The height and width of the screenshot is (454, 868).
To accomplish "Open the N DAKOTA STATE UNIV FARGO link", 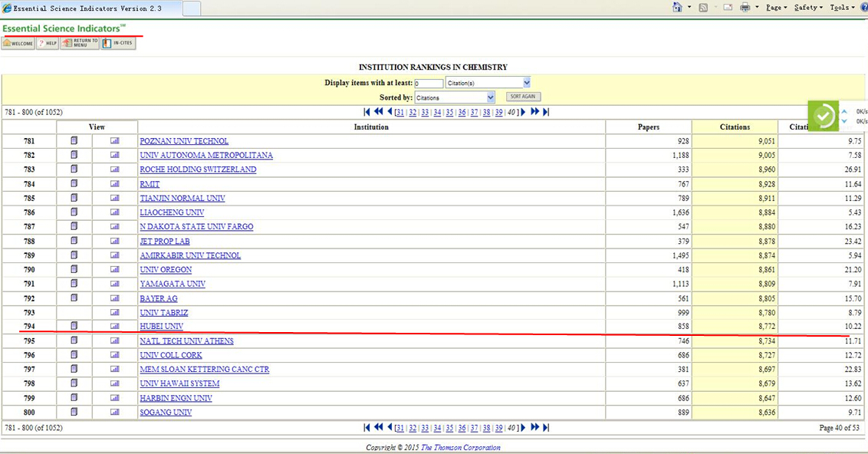I will [x=196, y=226].
